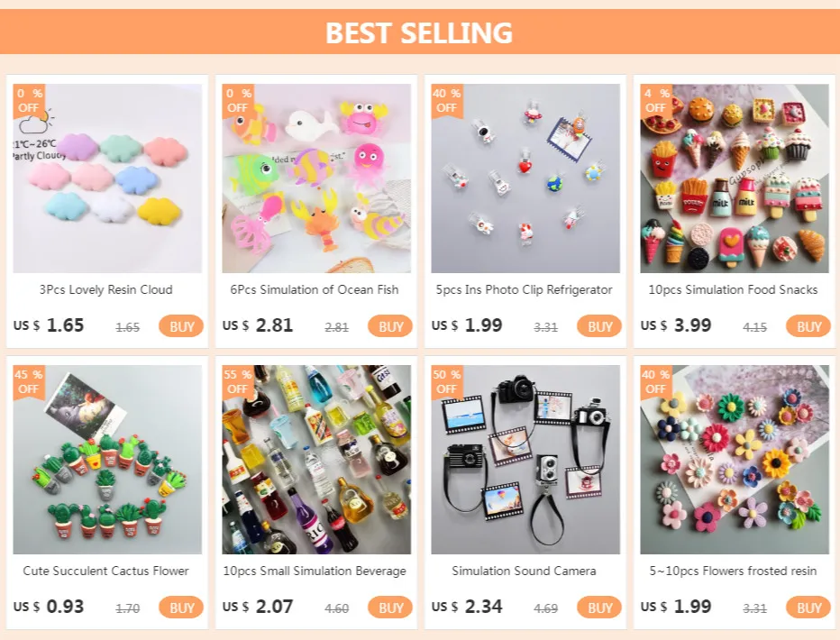Open the '10pcs Small Simulation Beverage' title link
840x640 pixels.
[x=315, y=571]
